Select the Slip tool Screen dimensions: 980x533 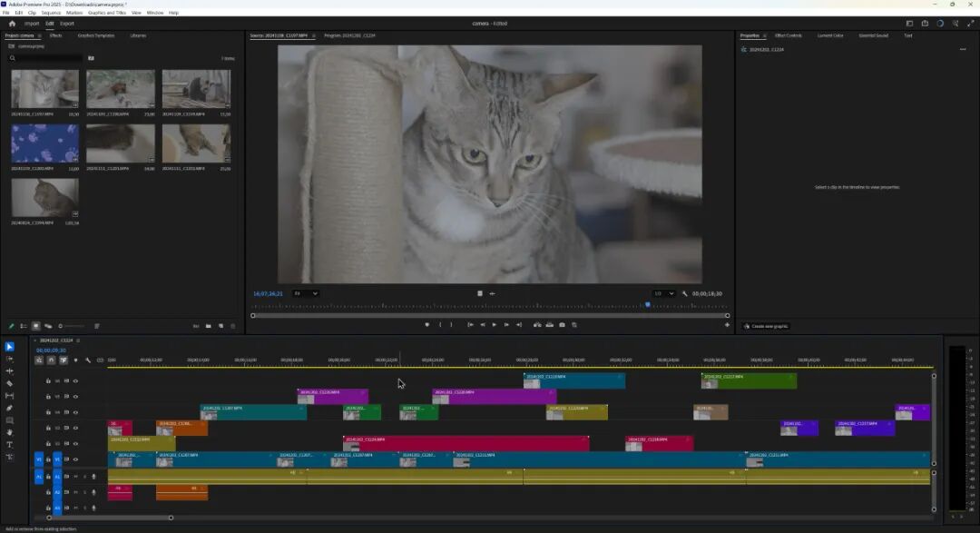pyautogui.click(x=9, y=395)
